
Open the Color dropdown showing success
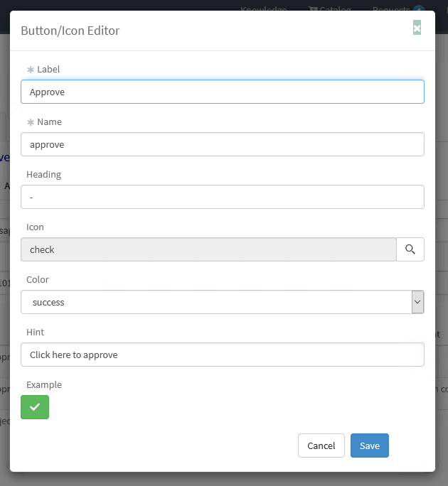click(x=223, y=302)
